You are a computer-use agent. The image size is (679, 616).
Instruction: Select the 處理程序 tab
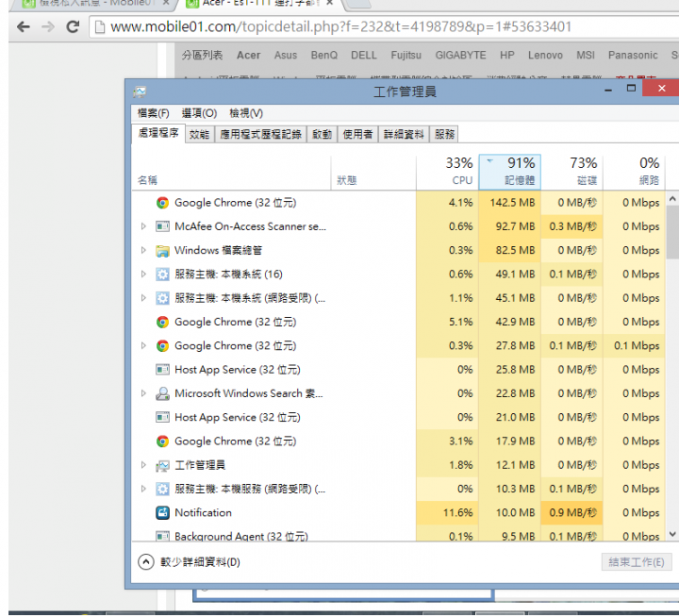point(158,133)
